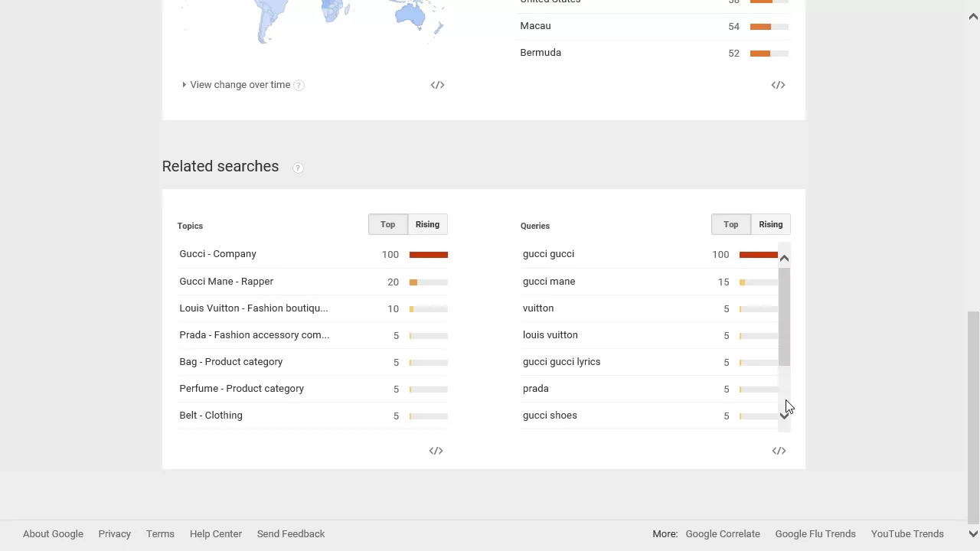Click the Australia region on the map
The height and width of the screenshot is (551, 980).
point(410,14)
